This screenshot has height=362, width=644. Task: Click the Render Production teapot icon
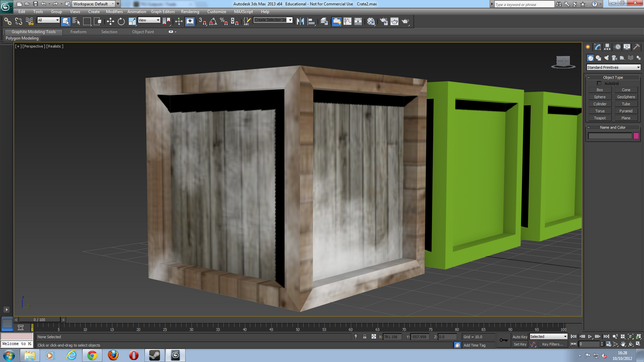tap(405, 21)
